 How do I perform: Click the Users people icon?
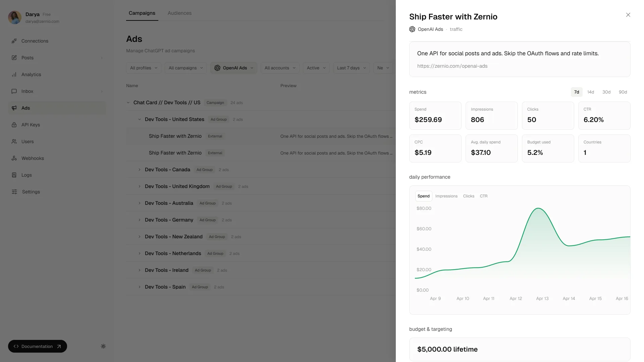click(14, 141)
